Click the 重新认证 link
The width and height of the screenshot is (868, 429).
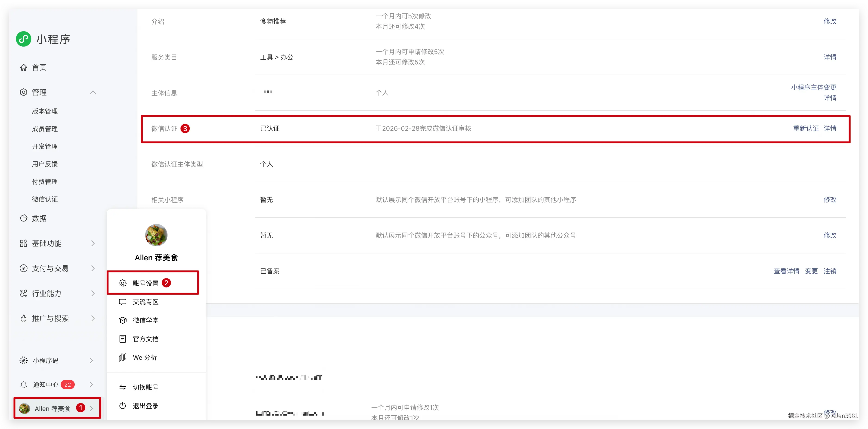(806, 129)
